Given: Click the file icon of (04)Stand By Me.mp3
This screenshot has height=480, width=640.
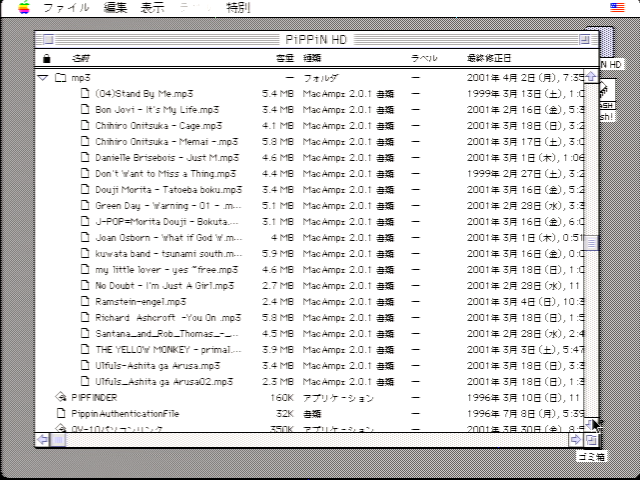Looking at the screenshot, I should [85, 93].
